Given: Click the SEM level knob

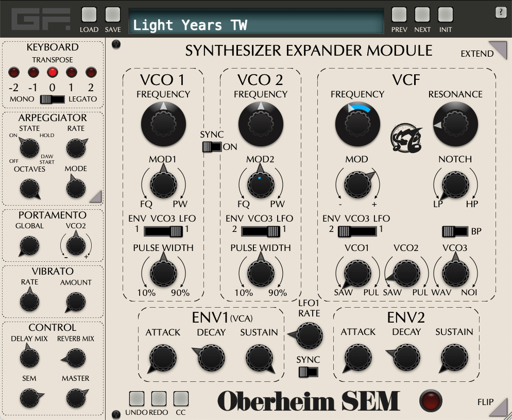Looking at the screenshot, I should 29,398.
